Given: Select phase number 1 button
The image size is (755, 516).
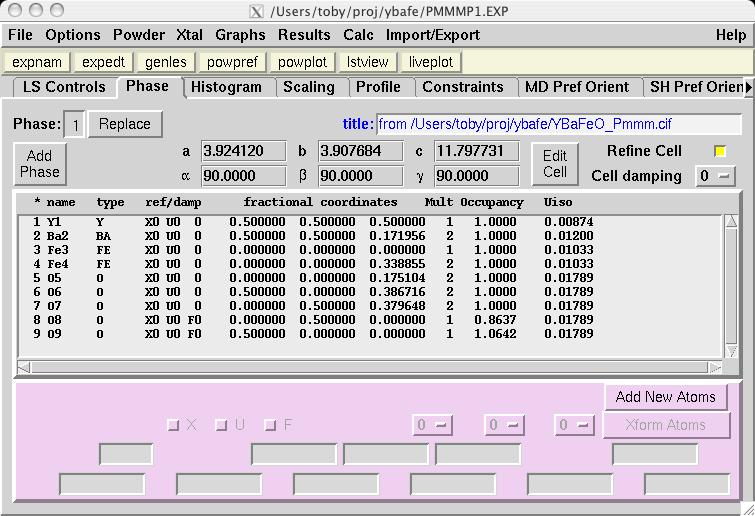Looking at the screenshot, I should (x=75, y=125).
